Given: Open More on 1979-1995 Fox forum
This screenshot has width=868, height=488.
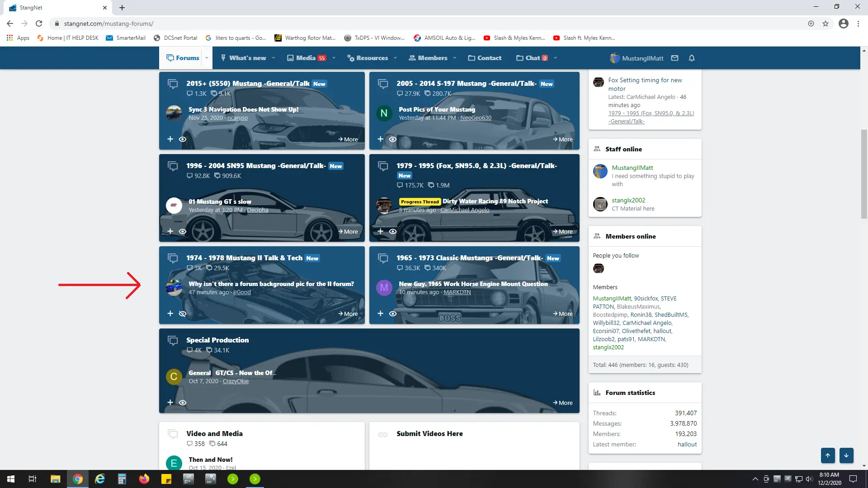Looking at the screenshot, I should [562, 231].
